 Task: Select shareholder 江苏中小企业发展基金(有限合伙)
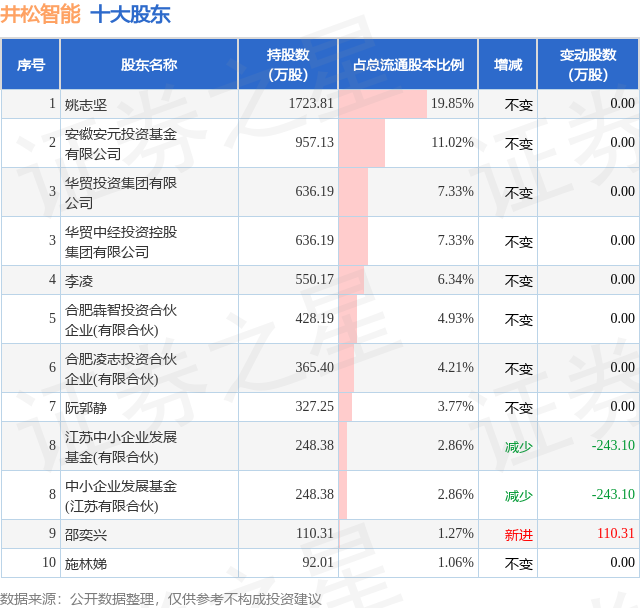click(121, 447)
